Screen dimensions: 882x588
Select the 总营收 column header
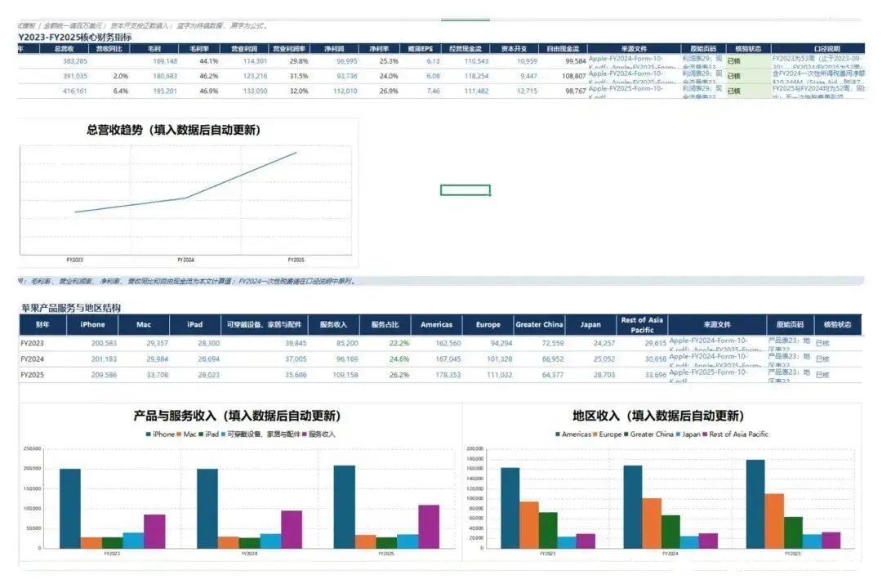tap(64, 49)
